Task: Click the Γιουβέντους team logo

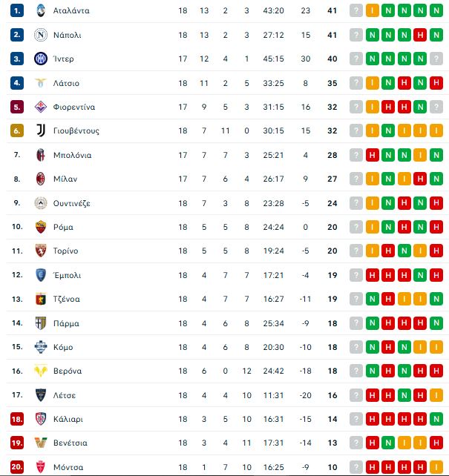Action: (x=41, y=130)
